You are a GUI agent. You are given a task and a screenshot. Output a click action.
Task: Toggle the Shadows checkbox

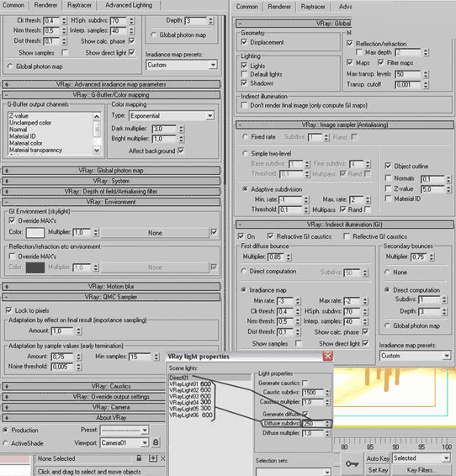pos(244,83)
